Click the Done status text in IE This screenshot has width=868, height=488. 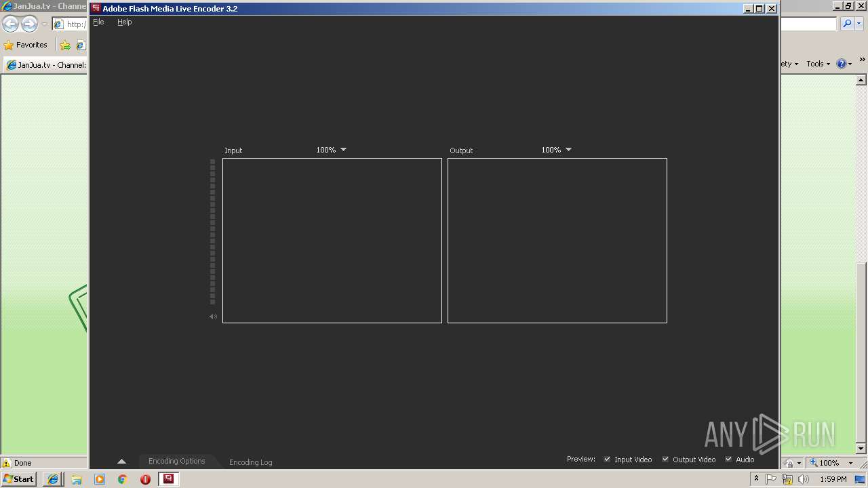pyautogui.click(x=23, y=463)
